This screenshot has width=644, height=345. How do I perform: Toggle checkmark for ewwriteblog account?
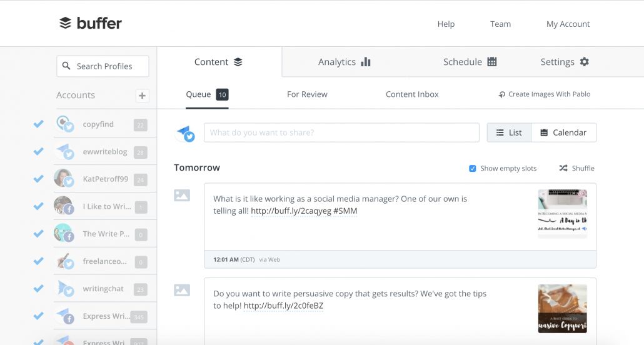39,151
